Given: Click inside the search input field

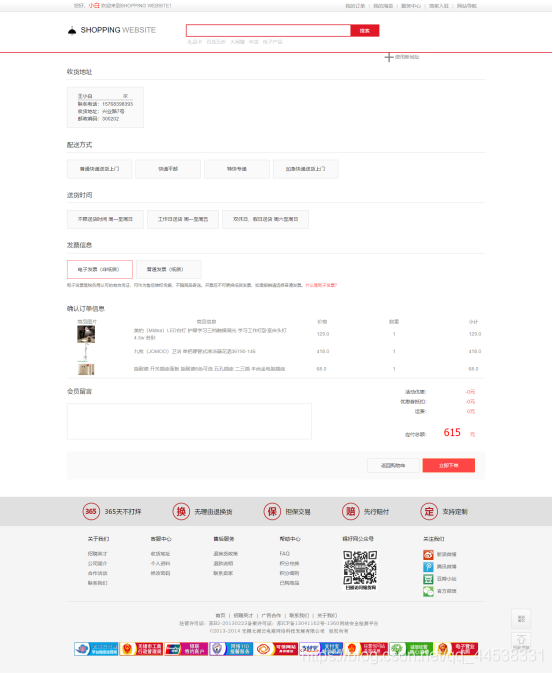Looking at the screenshot, I should tap(269, 31).
